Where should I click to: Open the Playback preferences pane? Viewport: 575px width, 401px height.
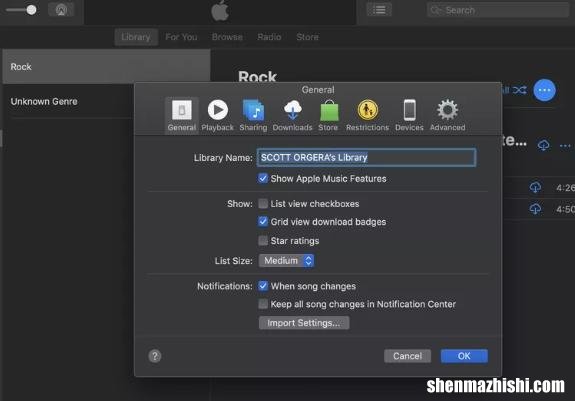point(217,115)
